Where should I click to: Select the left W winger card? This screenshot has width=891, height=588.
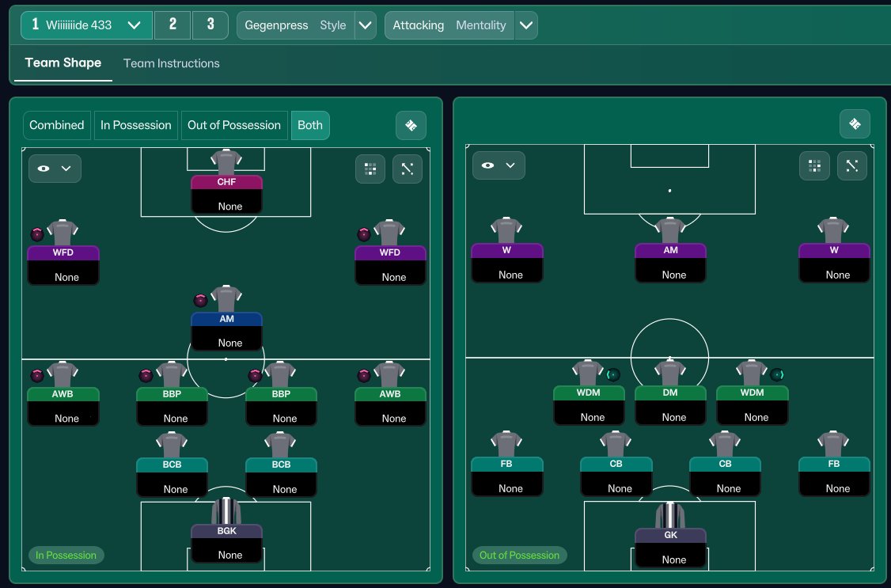point(507,263)
